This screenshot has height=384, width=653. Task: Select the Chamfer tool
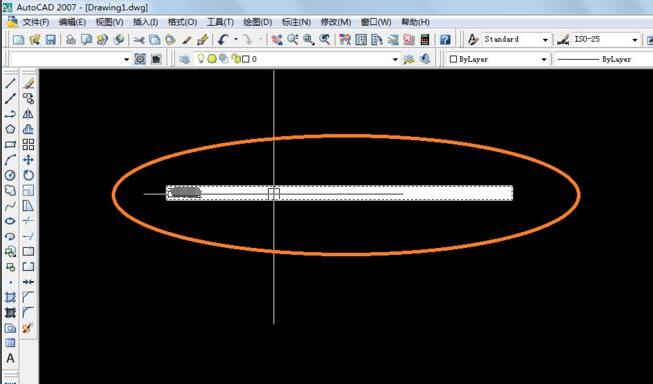tap(28, 297)
